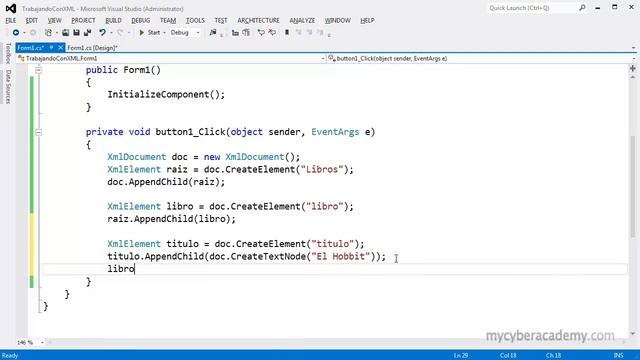
Task: Open the TEST menu
Action: click(x=221, y=20)
